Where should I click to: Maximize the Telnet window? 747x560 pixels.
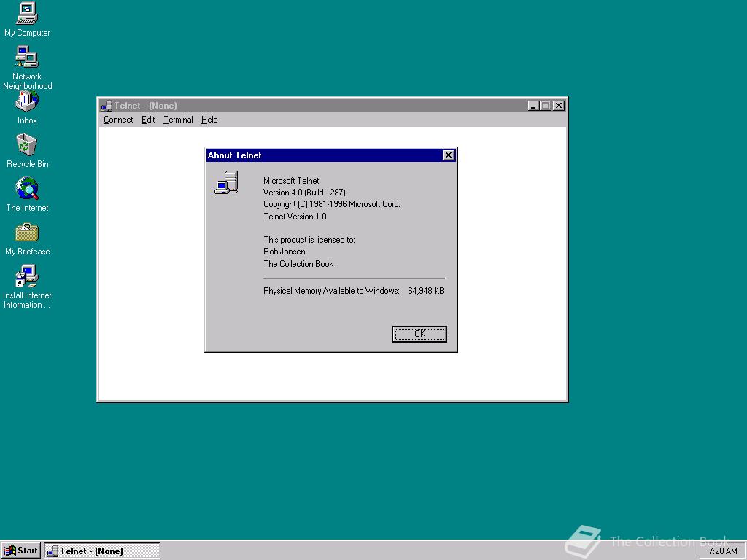pos(546,106)
